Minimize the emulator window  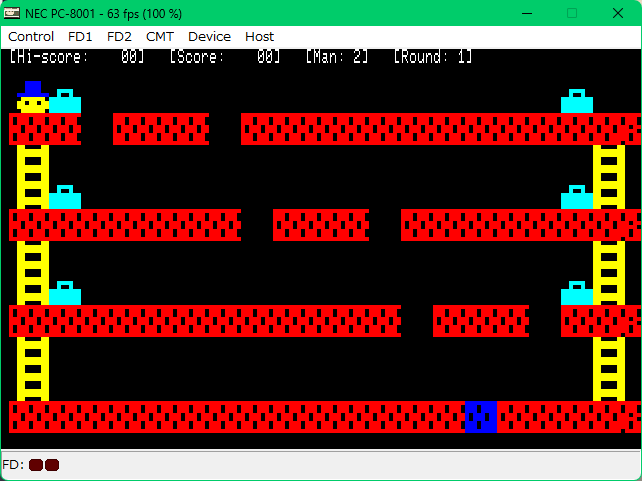(525, 13)
